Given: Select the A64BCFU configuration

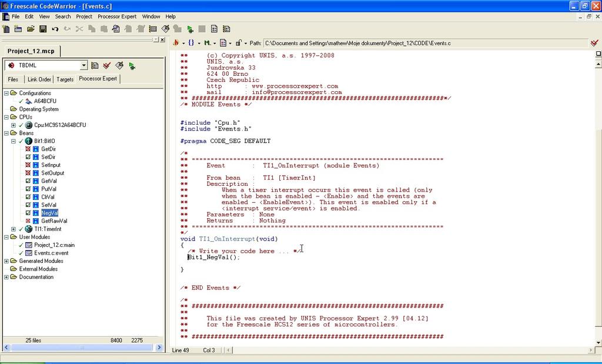Looking at the screenshot, I should 45,101.
